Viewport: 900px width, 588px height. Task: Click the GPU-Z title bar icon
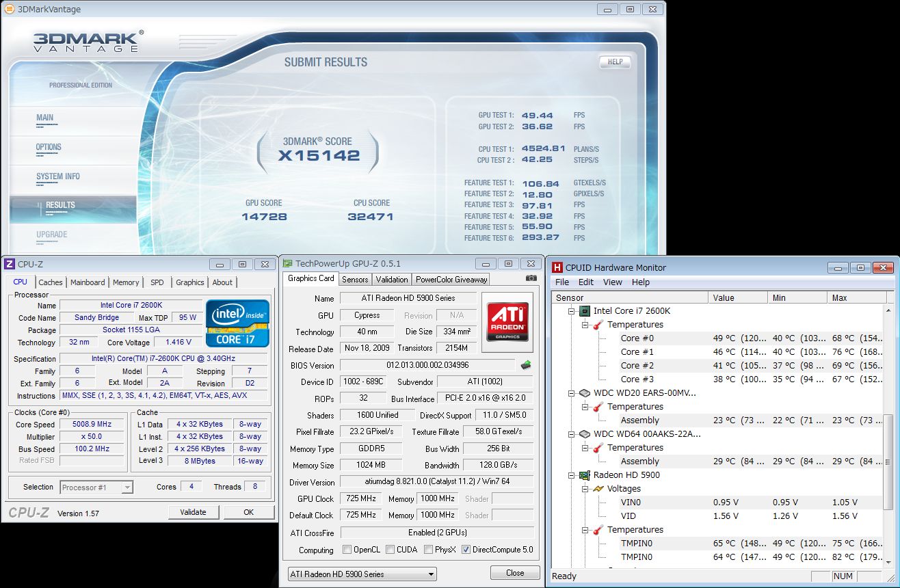(x=288, y=263)
